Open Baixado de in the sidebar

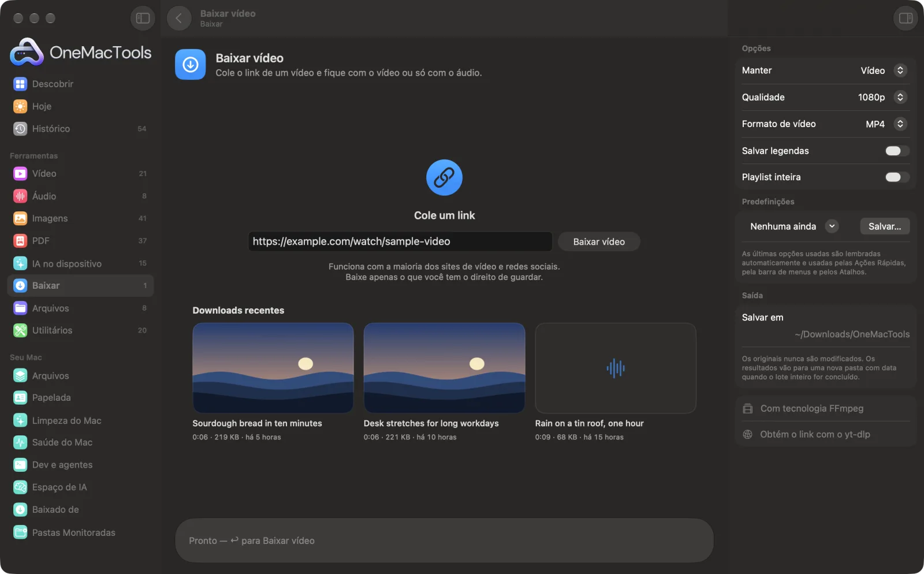tap(80, 509)
